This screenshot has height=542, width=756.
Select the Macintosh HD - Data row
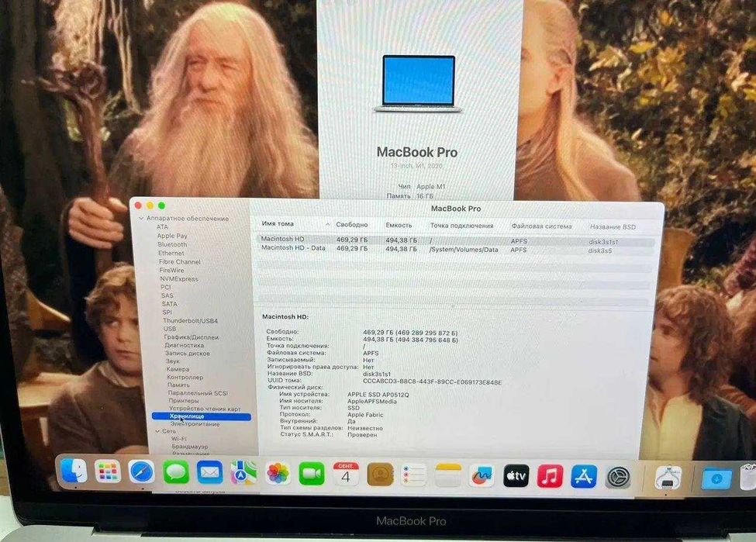pos(456,250)
